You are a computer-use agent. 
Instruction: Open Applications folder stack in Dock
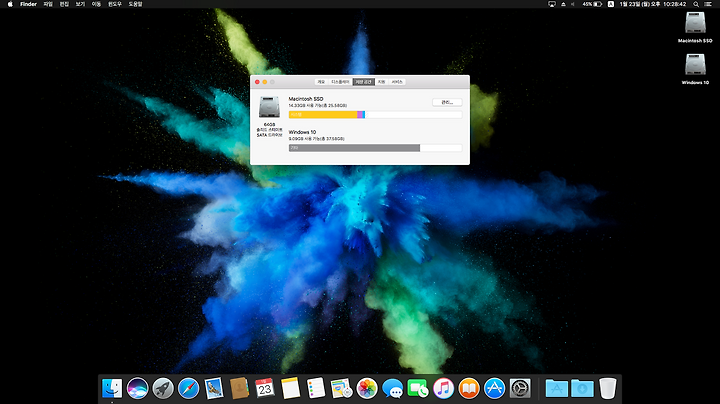pos(557,388)
